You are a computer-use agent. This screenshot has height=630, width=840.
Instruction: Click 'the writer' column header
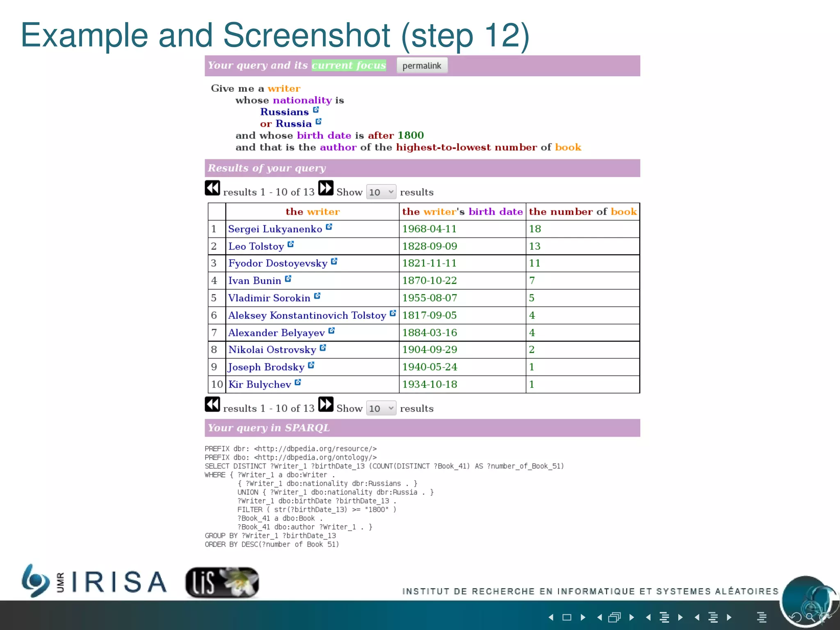tap(313, 212)
